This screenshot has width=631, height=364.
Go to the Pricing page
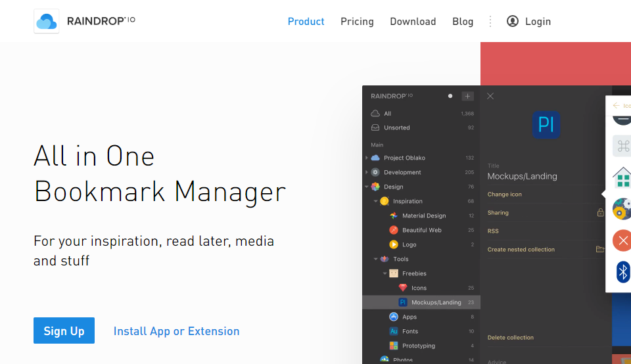pyautogui.click(x=357, y=21)
